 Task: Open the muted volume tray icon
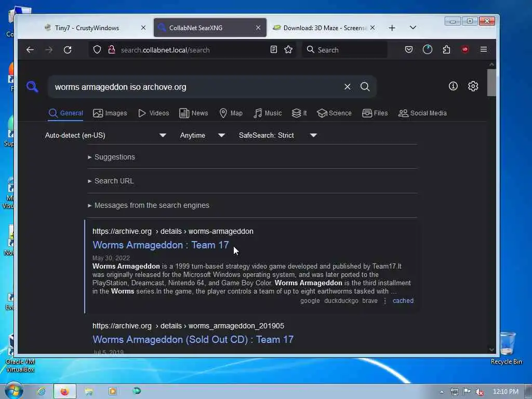pyautogui.click(x=479, y=392)
